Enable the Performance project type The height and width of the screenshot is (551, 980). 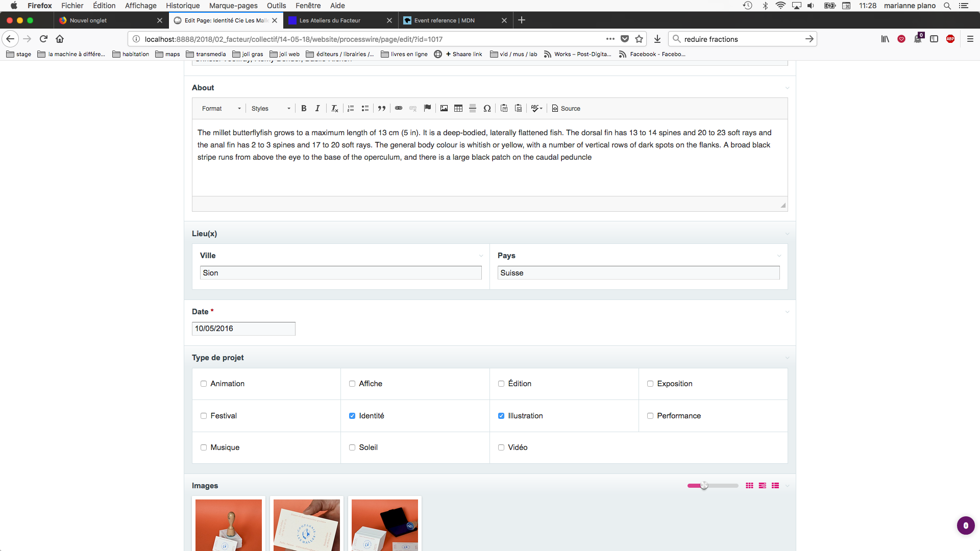pyautogui.click(x=650, y=416)
